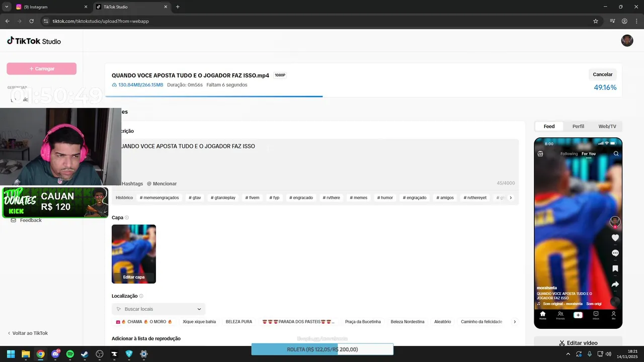Viewport: 644px width, 362px height.
Task: Open Spotify from the taskbar
Action: 70,354
